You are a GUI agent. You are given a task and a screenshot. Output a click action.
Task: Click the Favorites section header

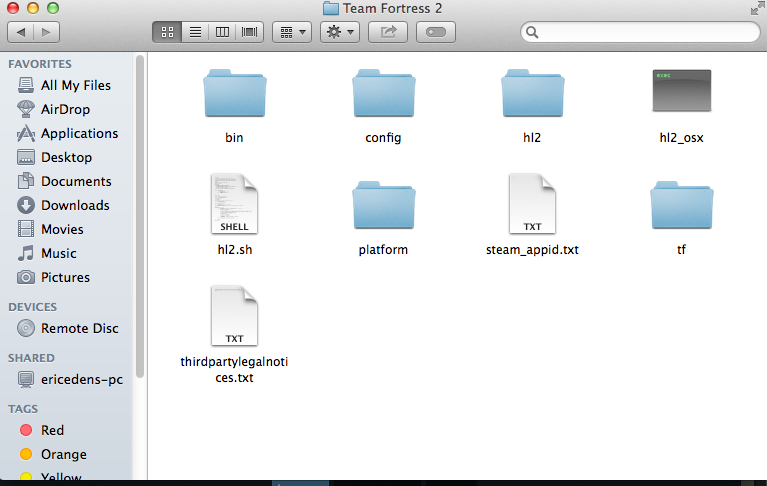40,64
